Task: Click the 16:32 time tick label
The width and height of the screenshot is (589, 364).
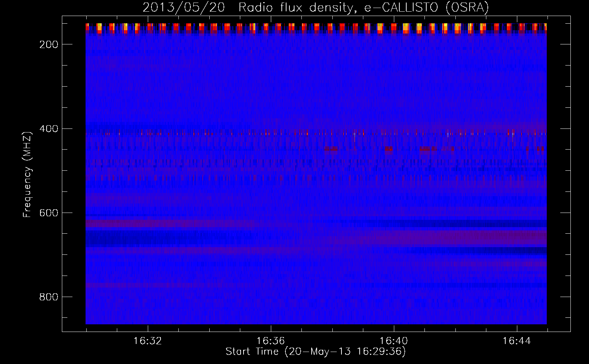Action: [147, 341]
